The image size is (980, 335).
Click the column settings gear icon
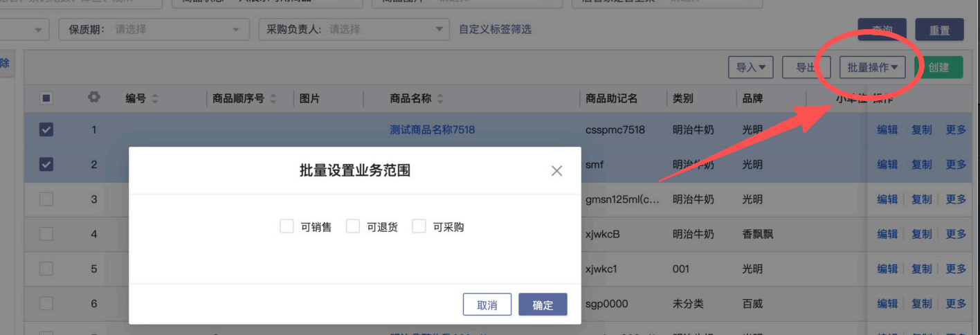94,98
